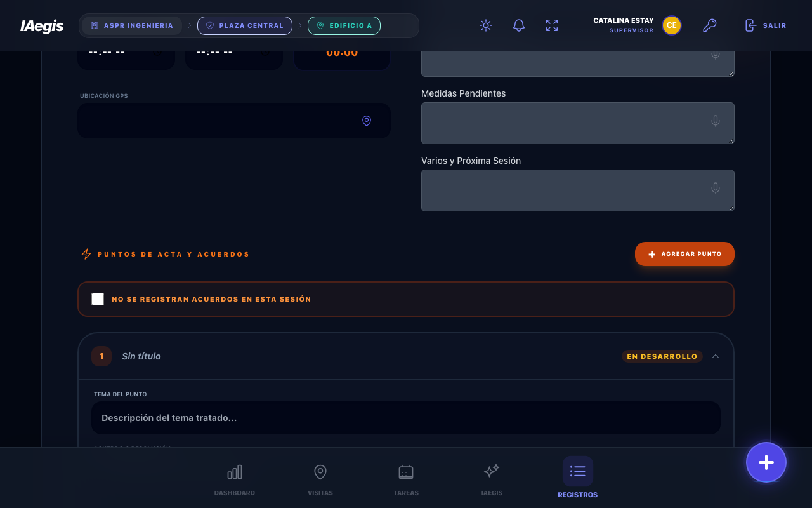Open the ASPR Ingeniería breadcrumb selector

pos(132,25)
